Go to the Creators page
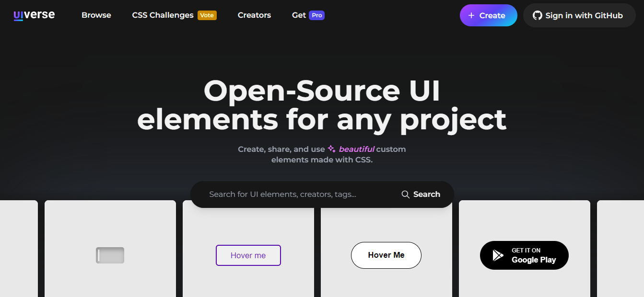 [254, 15]
